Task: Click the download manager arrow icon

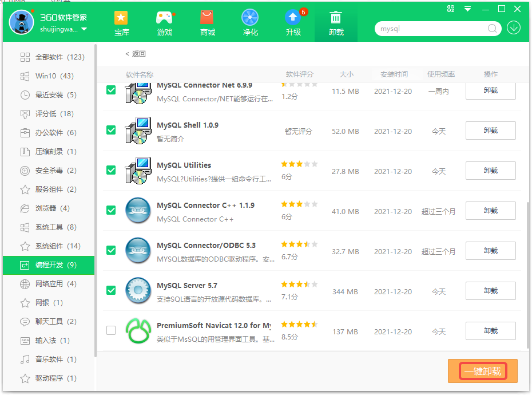Action: pos(514,27)
